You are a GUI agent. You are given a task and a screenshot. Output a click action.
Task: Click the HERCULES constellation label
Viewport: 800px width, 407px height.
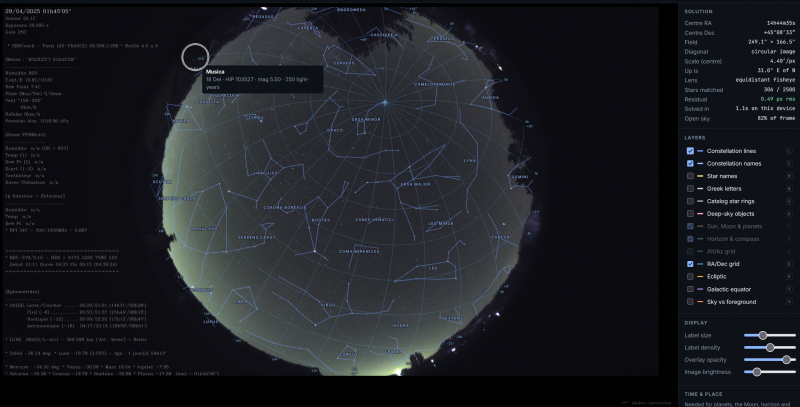click(265, 173)
